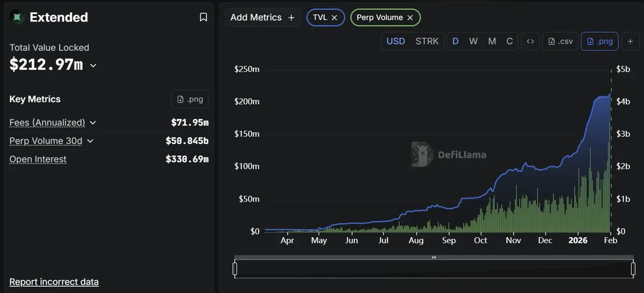Click the Extended protocol title
This screenshot has height=293, width=644.
[59, 17]
